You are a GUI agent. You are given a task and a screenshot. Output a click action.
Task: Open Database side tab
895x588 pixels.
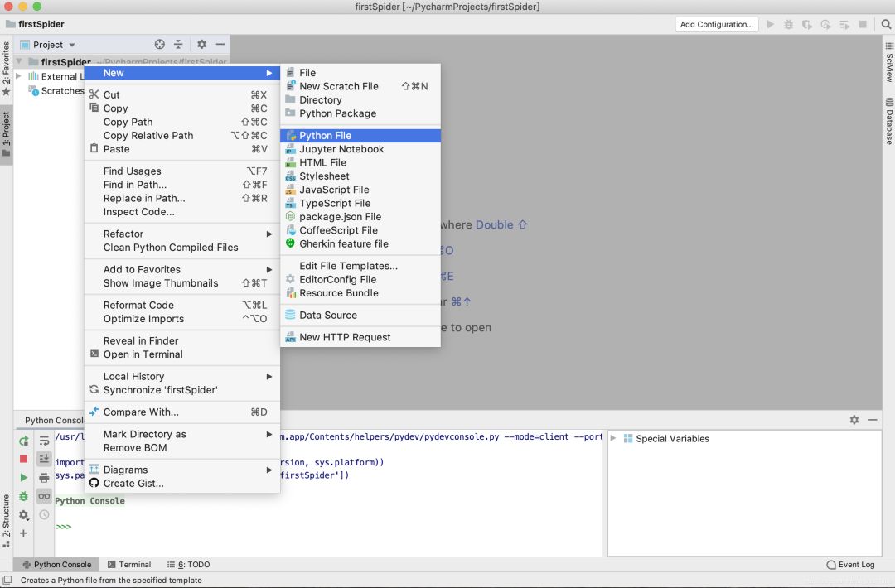[x=889, y=121]
